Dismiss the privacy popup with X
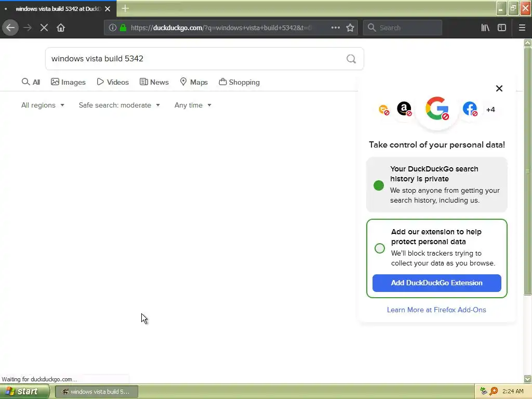Viewport: 532px width, 399px height. (x=499, y=88)
